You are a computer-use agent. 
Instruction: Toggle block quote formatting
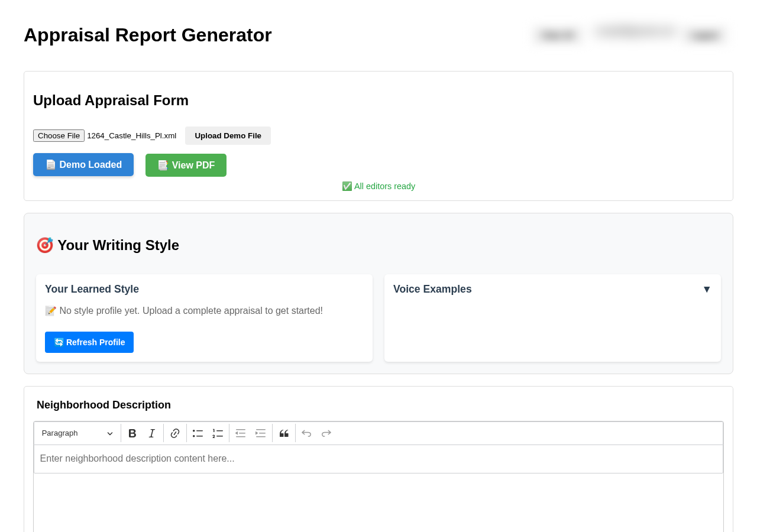(284, 433)
